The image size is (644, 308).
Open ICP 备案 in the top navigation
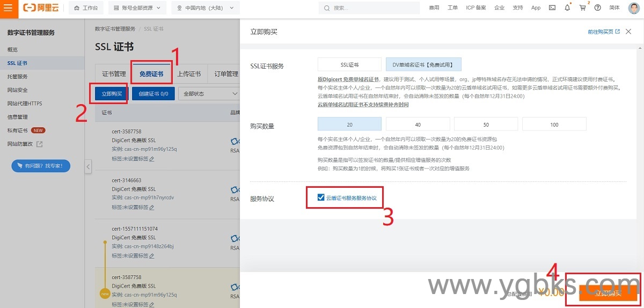click(476, 8)
